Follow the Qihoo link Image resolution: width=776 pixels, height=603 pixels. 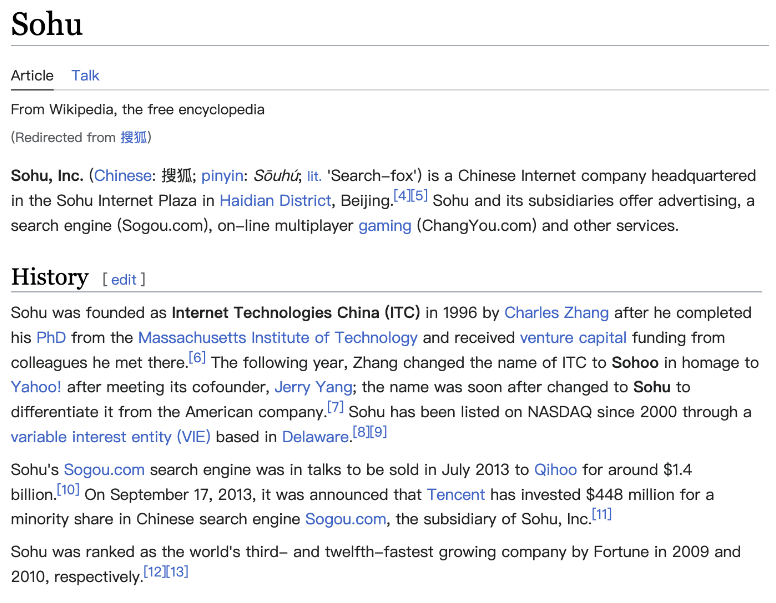[x=556, y=469]
